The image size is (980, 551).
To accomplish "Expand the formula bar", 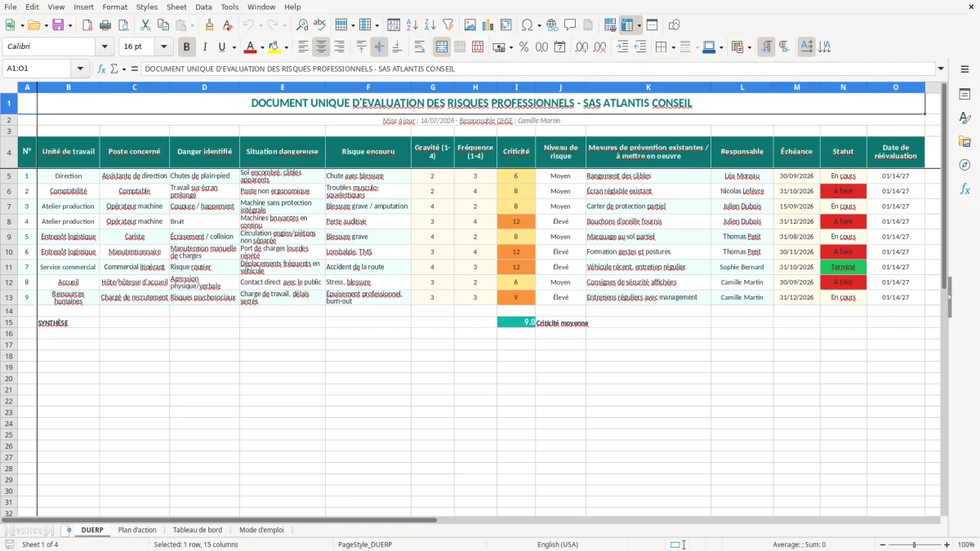I will 941,69.
